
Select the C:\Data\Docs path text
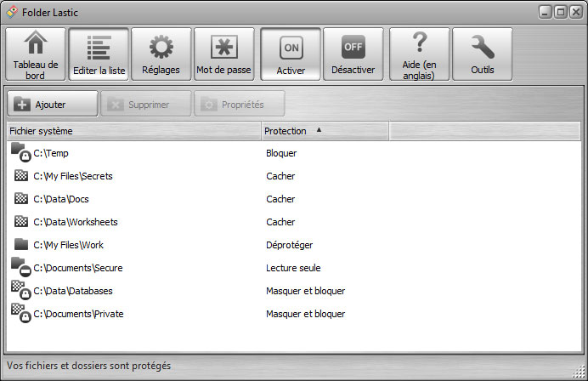pyautogui.click(x=61, y=199)
